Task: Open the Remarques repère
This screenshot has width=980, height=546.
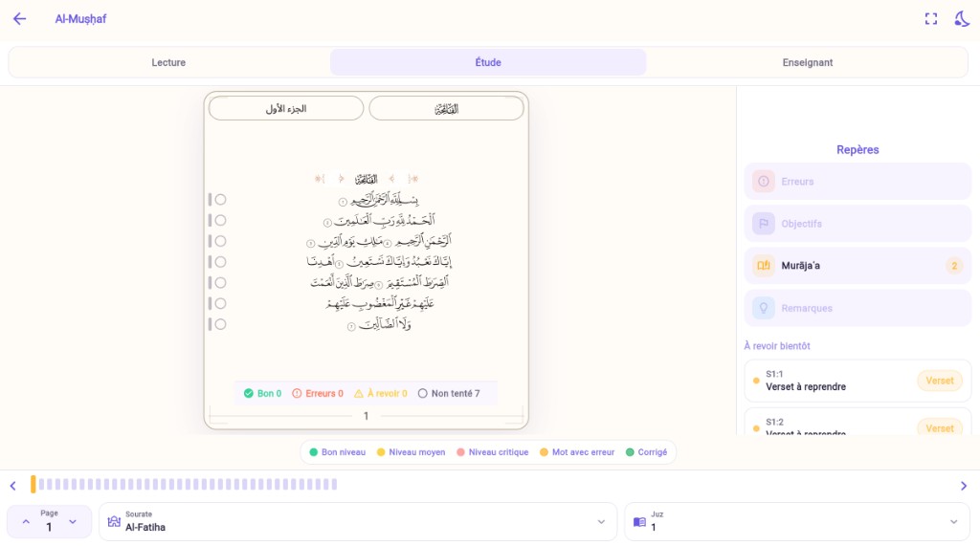Action: point(857,308)
